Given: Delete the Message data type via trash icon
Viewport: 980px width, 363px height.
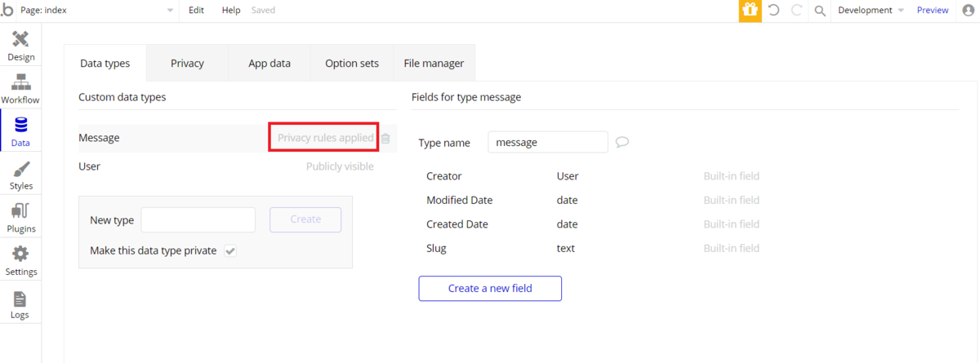Looking at the screenshot, I should [385, 139].
